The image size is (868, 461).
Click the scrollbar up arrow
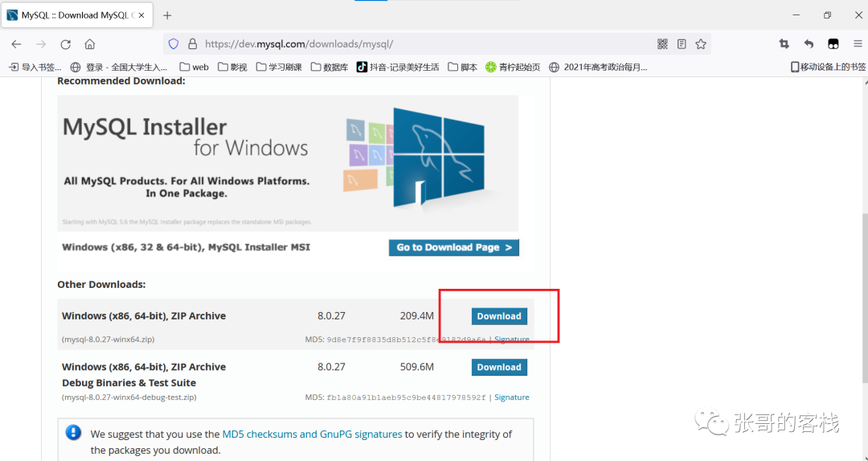864,82
